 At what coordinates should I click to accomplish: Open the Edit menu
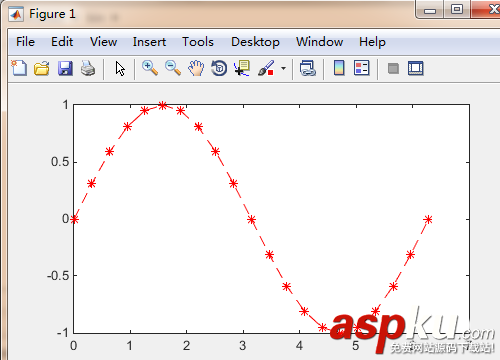click(62, 42)
